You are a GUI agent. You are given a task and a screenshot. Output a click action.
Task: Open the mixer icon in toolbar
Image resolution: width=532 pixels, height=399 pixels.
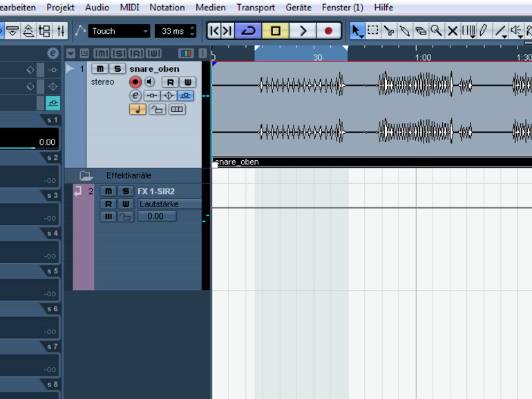click(61, 31)
